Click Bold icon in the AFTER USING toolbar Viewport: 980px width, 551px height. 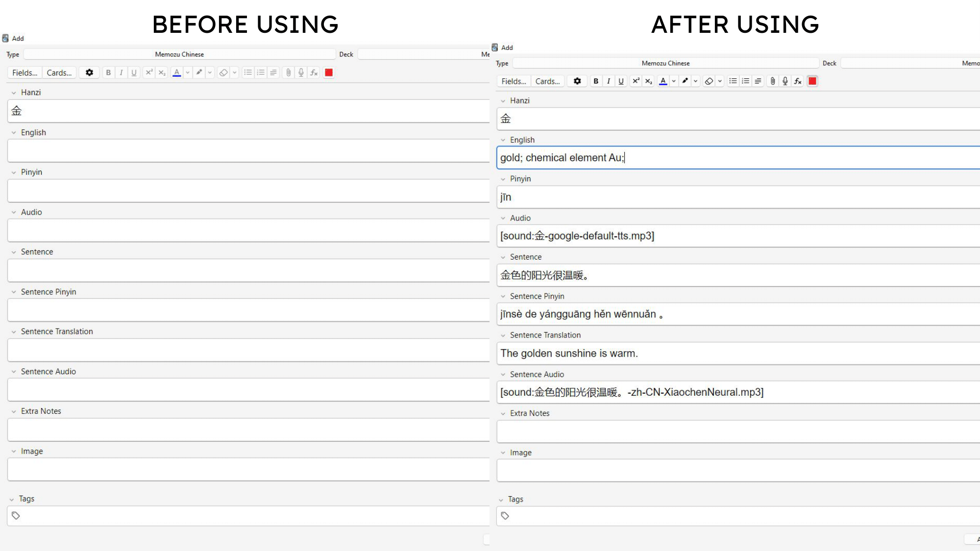pyautogui.click(x=596, y=81)
